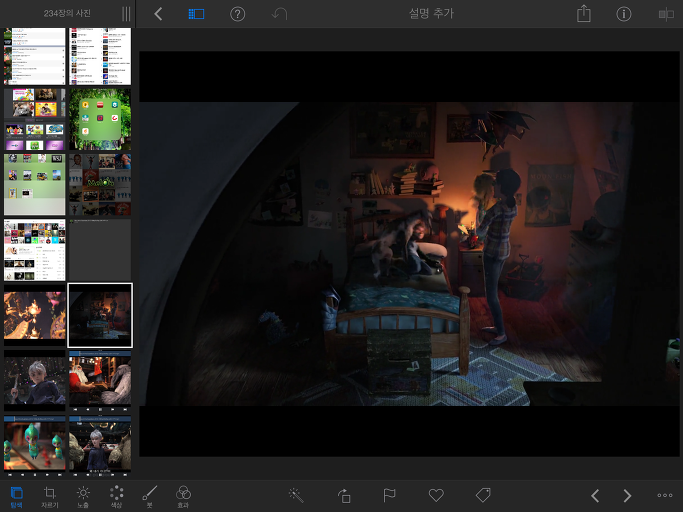Image resolution: width=683 pixels, height=512 pixels.
Task: Tap '설명 추가' to add a caption
Action: (x=431, y=14)
